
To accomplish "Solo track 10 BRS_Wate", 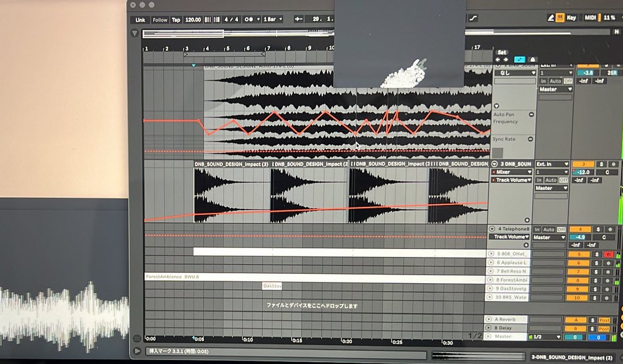I will pyautogui.click(x=595, y=298).
